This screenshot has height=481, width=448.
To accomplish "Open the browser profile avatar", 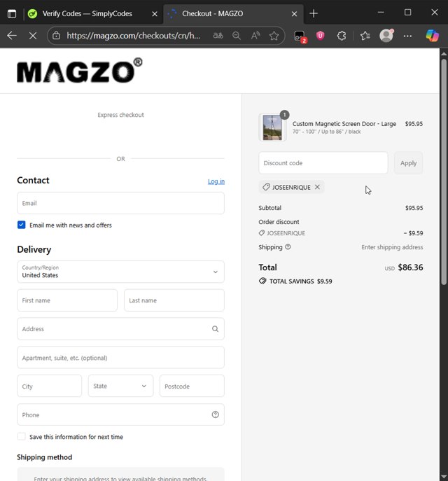I will 386,36.
